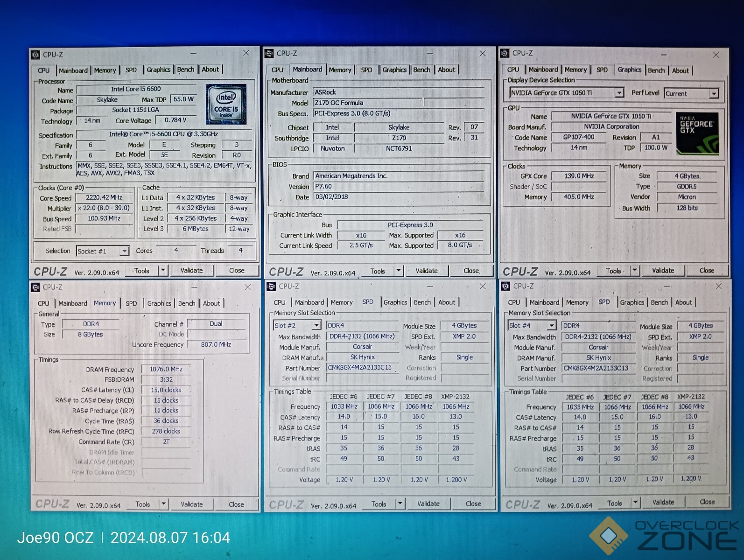Screen dimensions: 744x560
Task: Click the GFX Core clock '139.0 MHz'
Action: [x=579, y=176]
